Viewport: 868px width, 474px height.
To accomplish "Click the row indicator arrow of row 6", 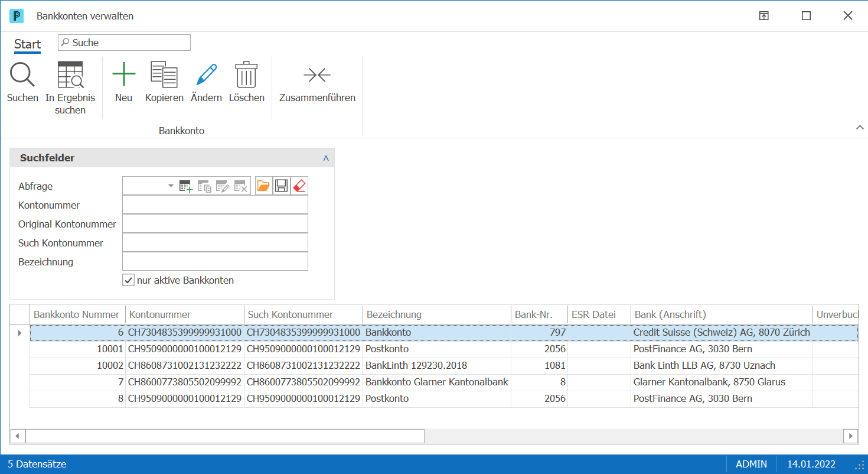I will tap(19, 333).
